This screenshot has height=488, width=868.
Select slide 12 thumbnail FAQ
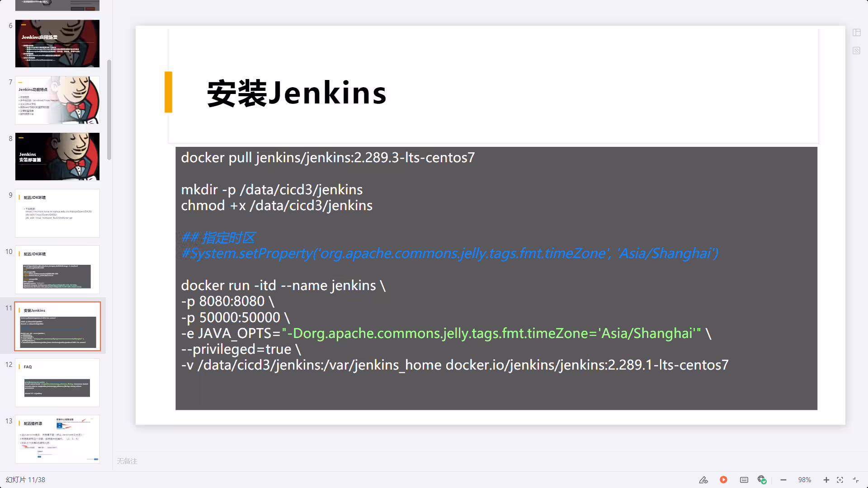pos(57,383)
